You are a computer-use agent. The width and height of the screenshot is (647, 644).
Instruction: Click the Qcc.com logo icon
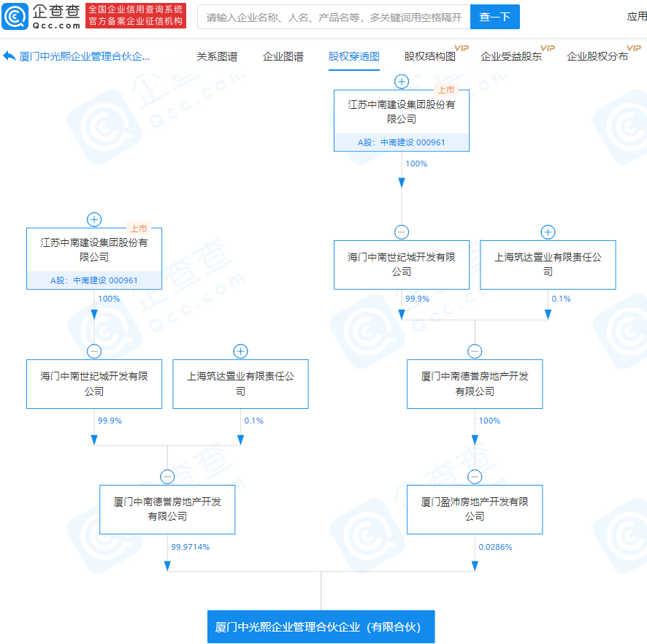click(15, 17)
